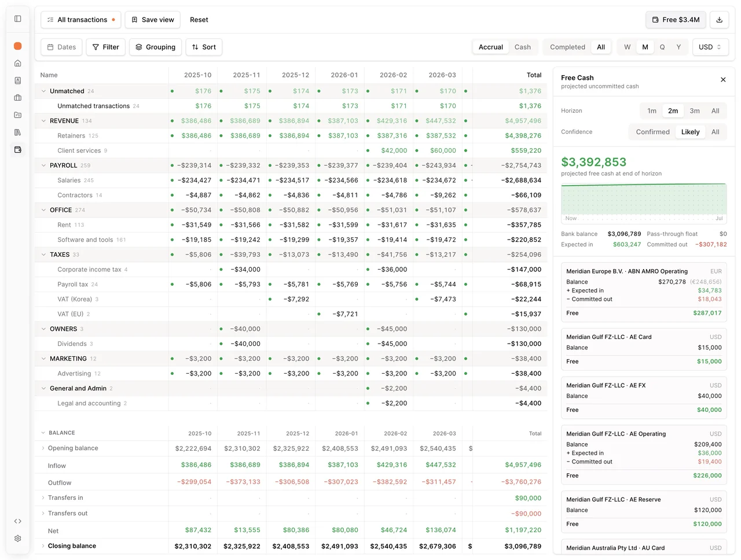Open the Dates calendar picker

[x=61, y=47]
